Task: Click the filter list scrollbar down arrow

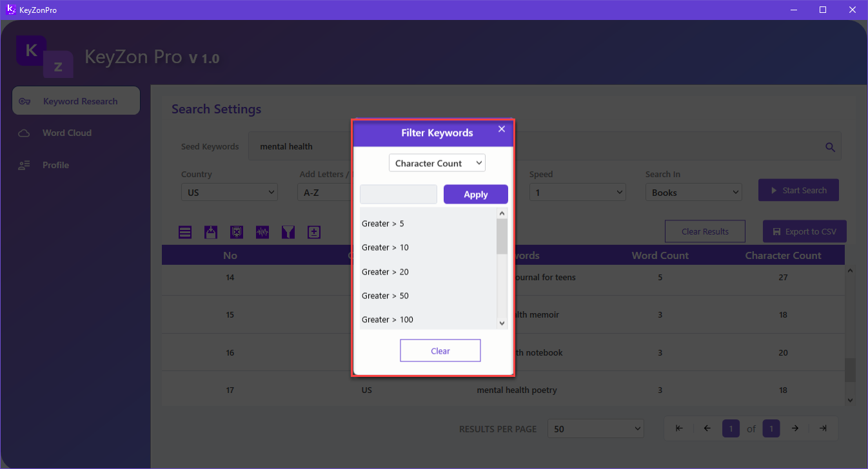Action: point(502,323)
